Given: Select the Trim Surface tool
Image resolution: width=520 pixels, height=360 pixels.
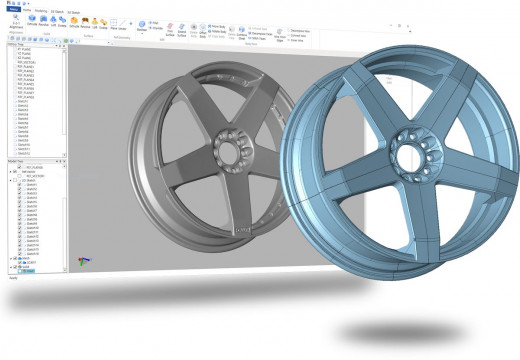Looking at the screenshot, I should (x=170, y=29).
